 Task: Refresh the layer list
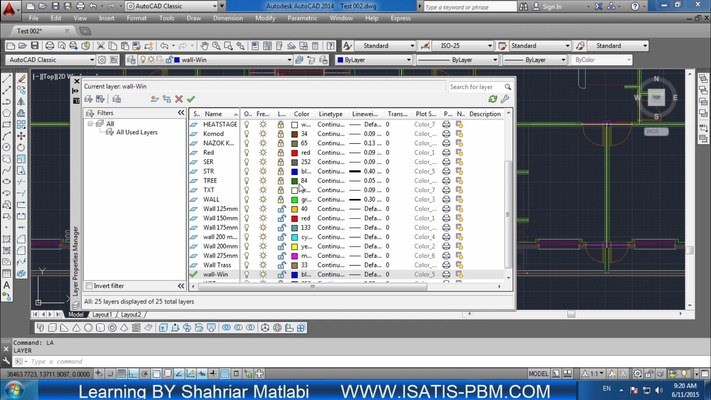tap(492, 99)
